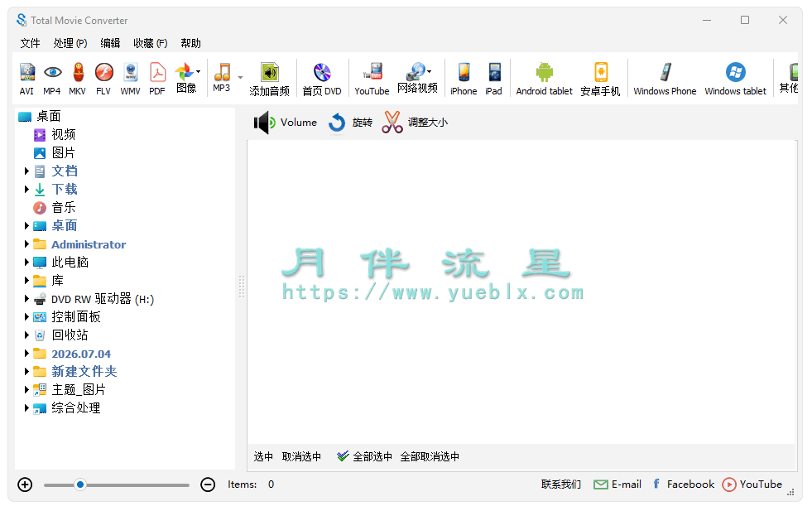Click the 首页 DVD disc icon
The width and height of the screenshot is (812, 511).
tap(322, 80)
